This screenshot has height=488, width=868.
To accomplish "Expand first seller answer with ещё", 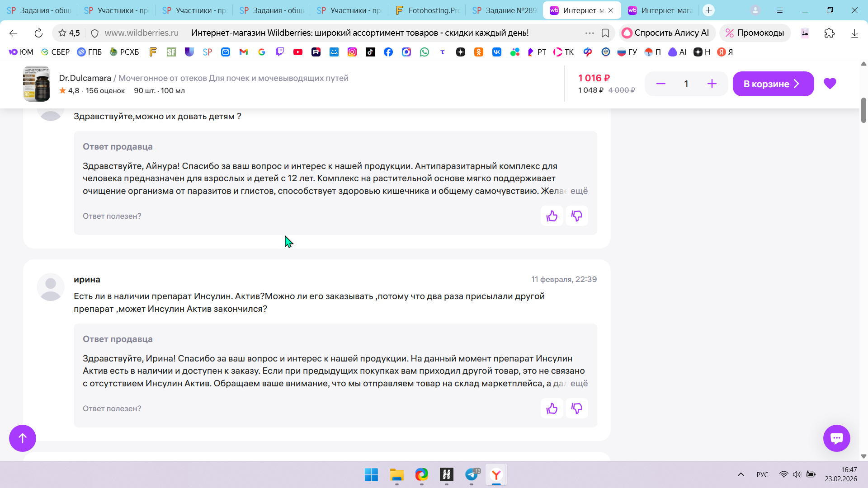I will coord(579,191).
